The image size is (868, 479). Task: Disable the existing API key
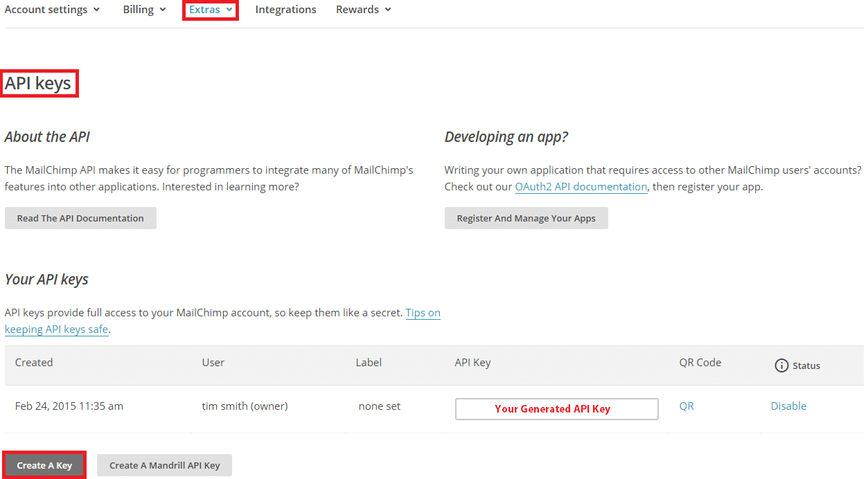click(x=788, y=406)
